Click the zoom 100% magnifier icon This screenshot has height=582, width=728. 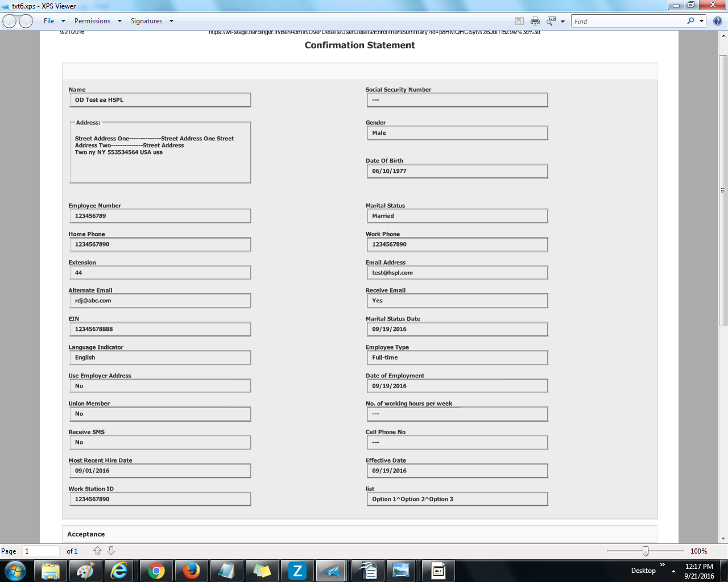point(551,21)
